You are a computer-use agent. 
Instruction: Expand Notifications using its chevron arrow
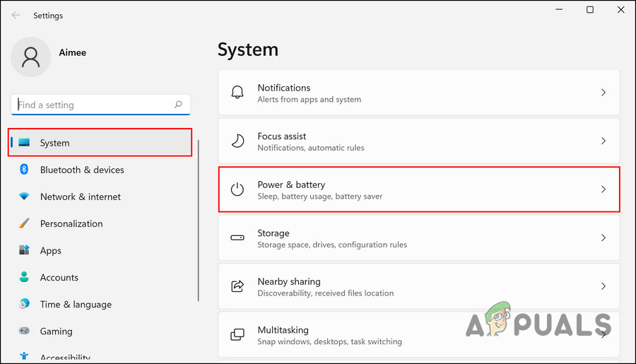coord(603,93)
